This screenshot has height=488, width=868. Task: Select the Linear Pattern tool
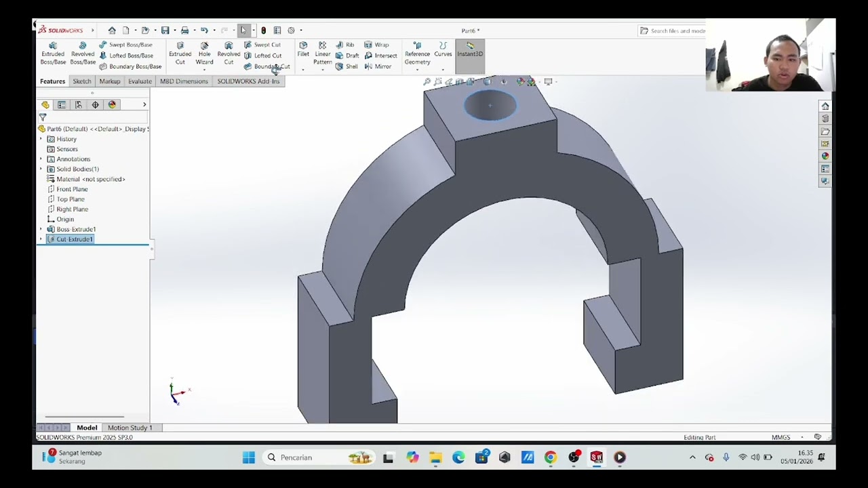[x=322, y=54]
